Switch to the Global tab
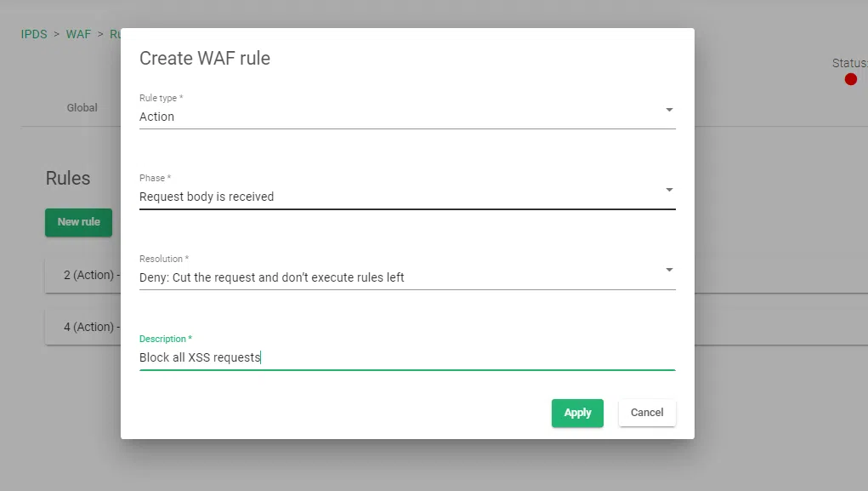The width and height of the screenshot is (868, 491). tap(82, 108)
